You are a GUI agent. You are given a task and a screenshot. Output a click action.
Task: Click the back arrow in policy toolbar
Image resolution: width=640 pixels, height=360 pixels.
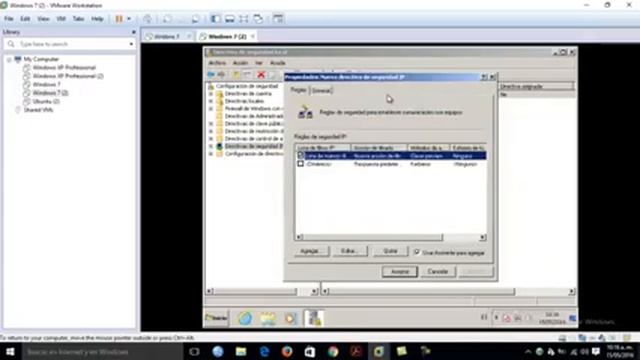(x=211, y=74)
